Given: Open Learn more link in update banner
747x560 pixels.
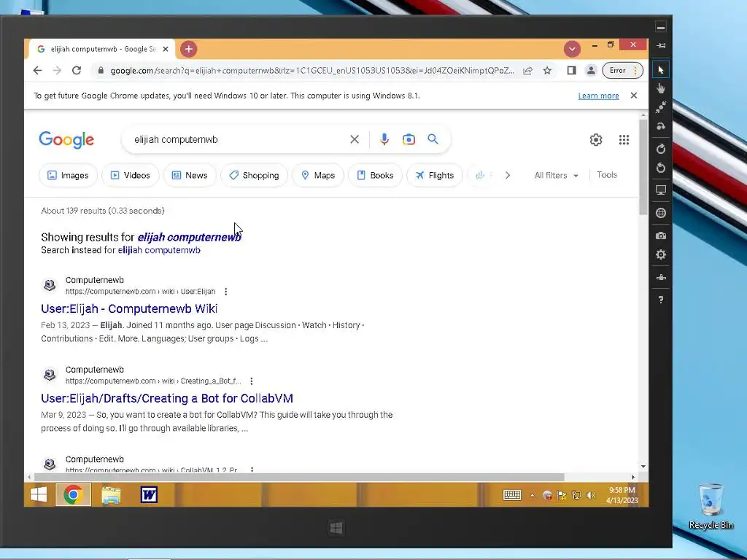Looking at the screenshot, I should [598, 96].
